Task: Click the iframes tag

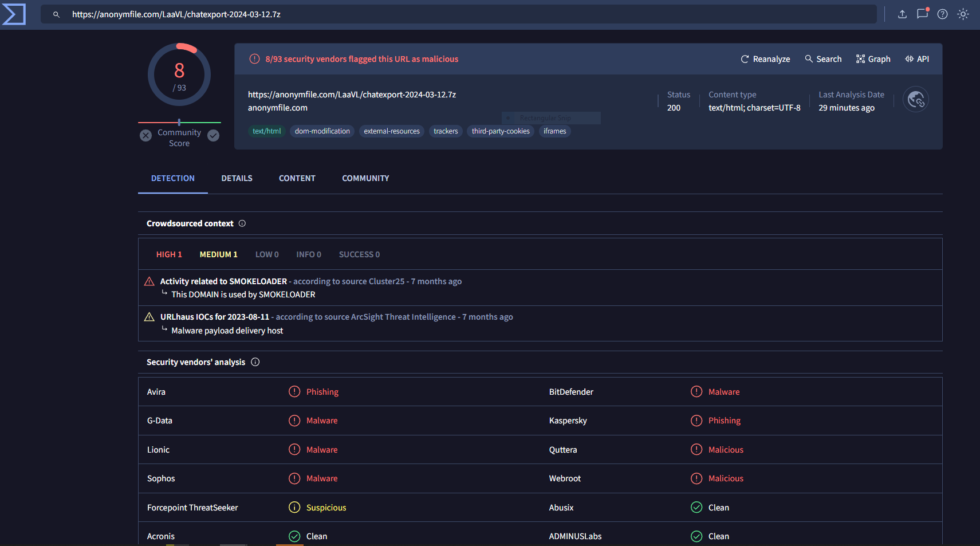Action: pyautogui.click(x=555, y=131)
